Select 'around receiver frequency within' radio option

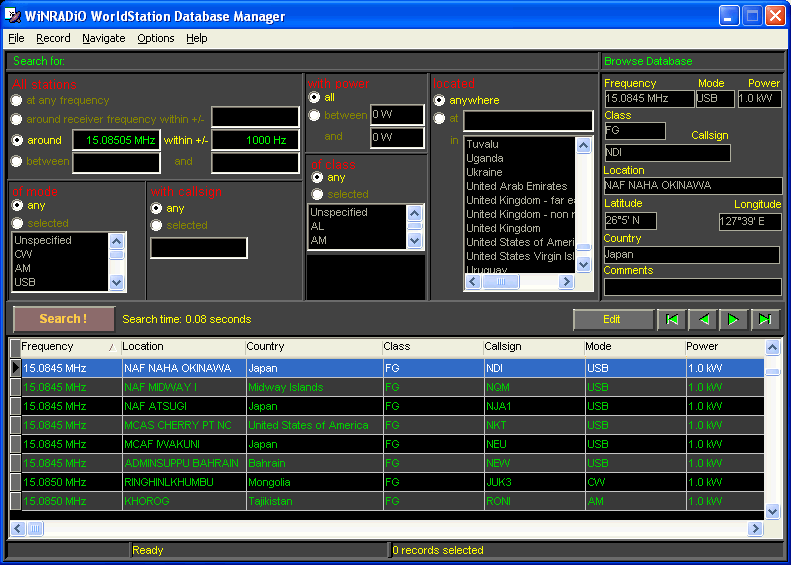tap(17, 119)
